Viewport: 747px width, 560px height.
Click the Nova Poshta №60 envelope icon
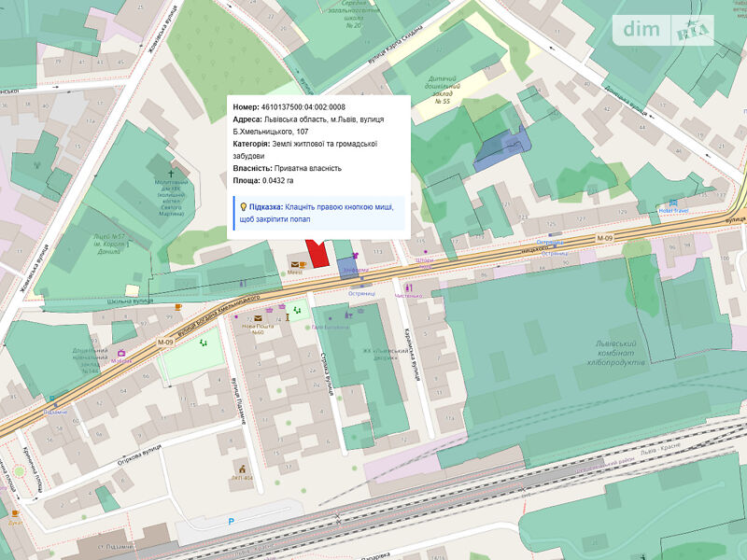pyautogui.click(x=259, y=319)
